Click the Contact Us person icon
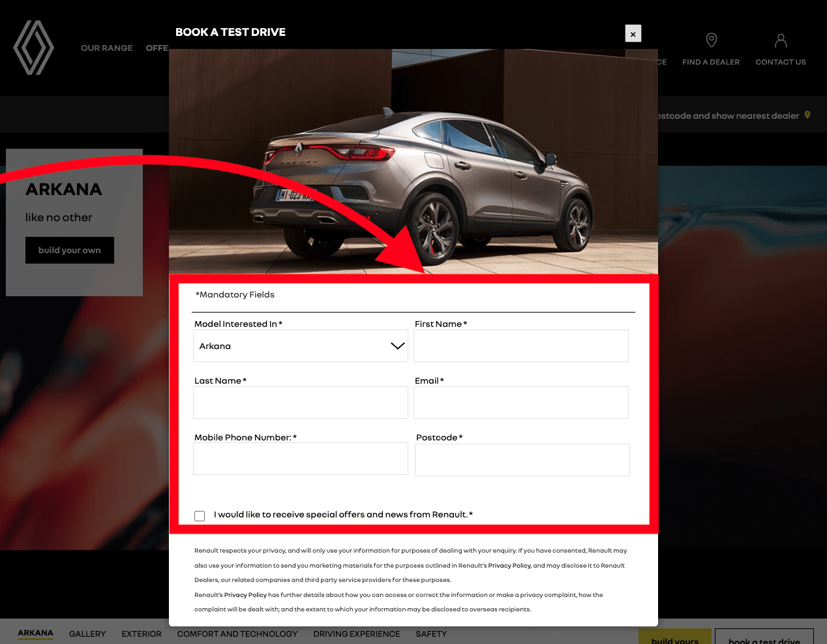Screen dimensions: 827x644 pos(781,40)
